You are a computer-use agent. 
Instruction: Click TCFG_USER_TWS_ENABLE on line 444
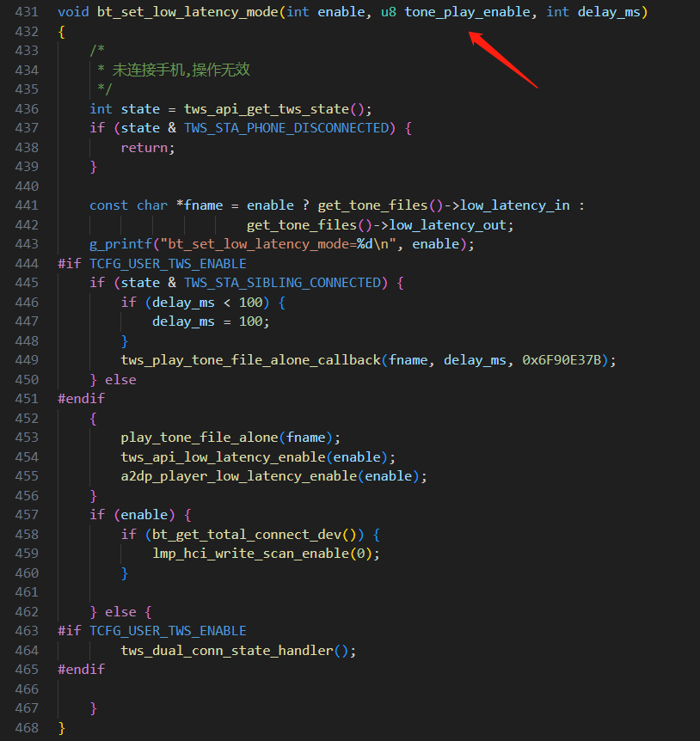pyautogui.click(x=168, y=264)
